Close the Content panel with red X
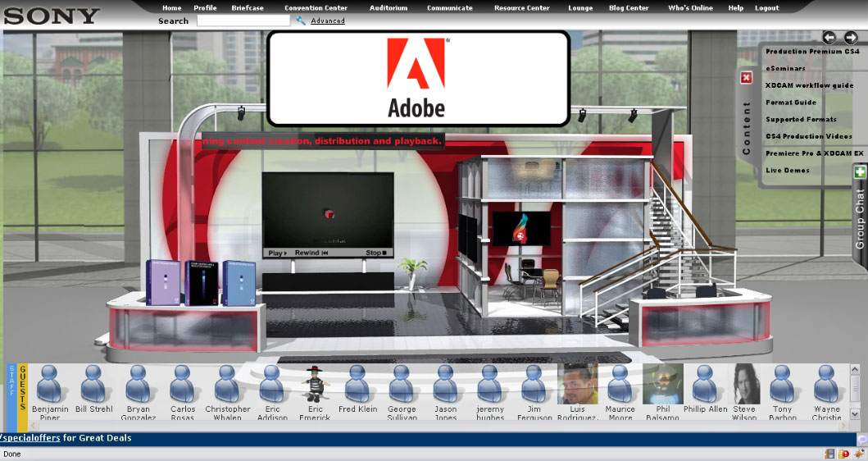 (746, 77)
